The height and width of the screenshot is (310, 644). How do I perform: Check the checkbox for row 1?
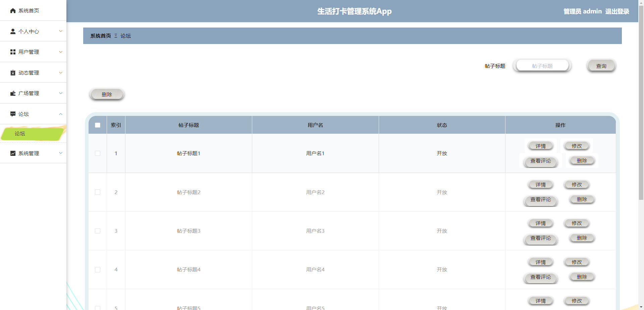click(98, 153)
